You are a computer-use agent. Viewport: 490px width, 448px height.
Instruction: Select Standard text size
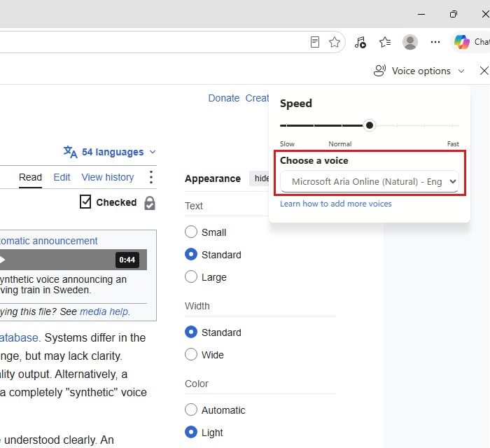191,254
